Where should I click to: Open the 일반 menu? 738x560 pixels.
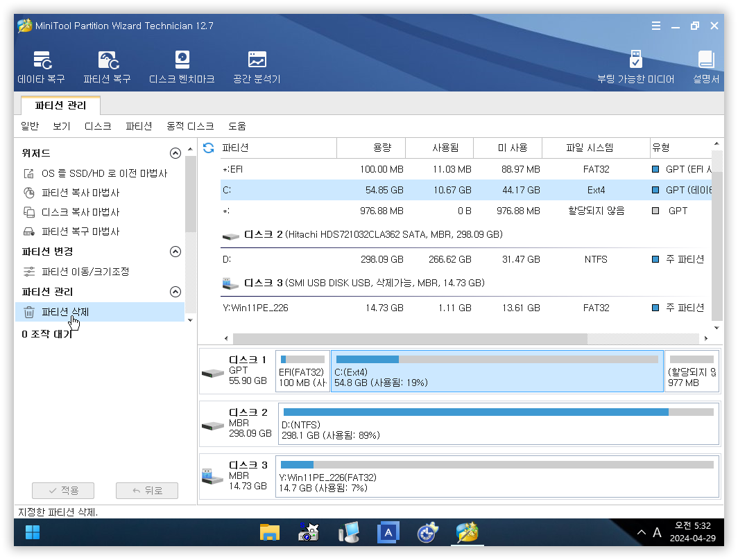coord(30,126)
